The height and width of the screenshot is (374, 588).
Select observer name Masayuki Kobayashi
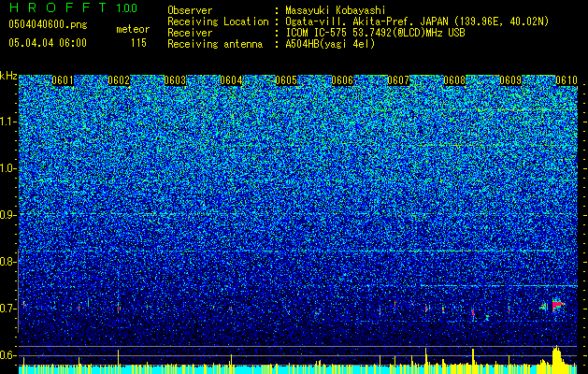pos(336,10)
